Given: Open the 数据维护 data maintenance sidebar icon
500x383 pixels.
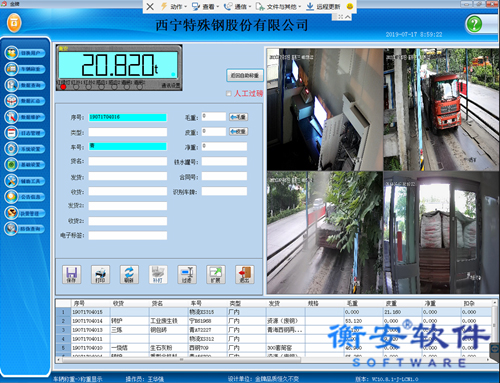Looking at the screenshot, I should [x=12, y=117].
